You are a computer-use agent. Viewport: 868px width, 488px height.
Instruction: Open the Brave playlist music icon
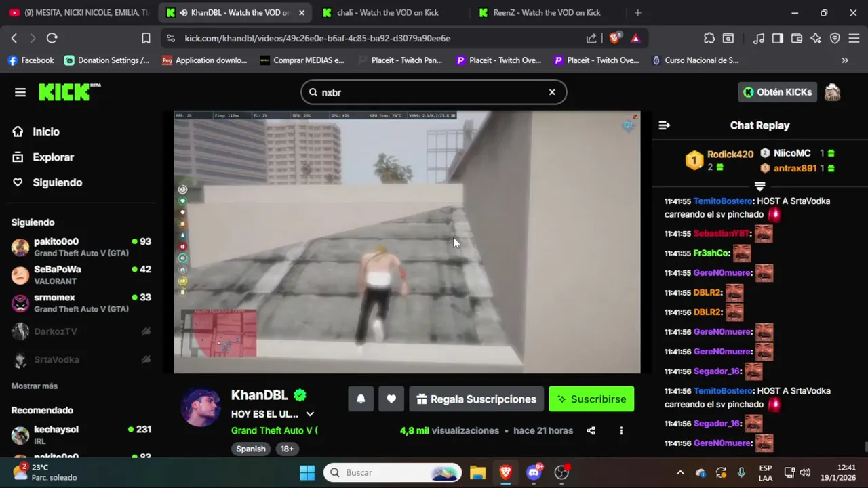tap(759, 39)
